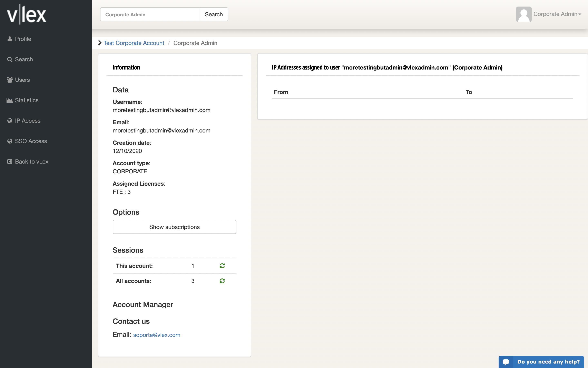Click the help chat bubble icon
The image size is (588, 368).
tap(506, 362)
